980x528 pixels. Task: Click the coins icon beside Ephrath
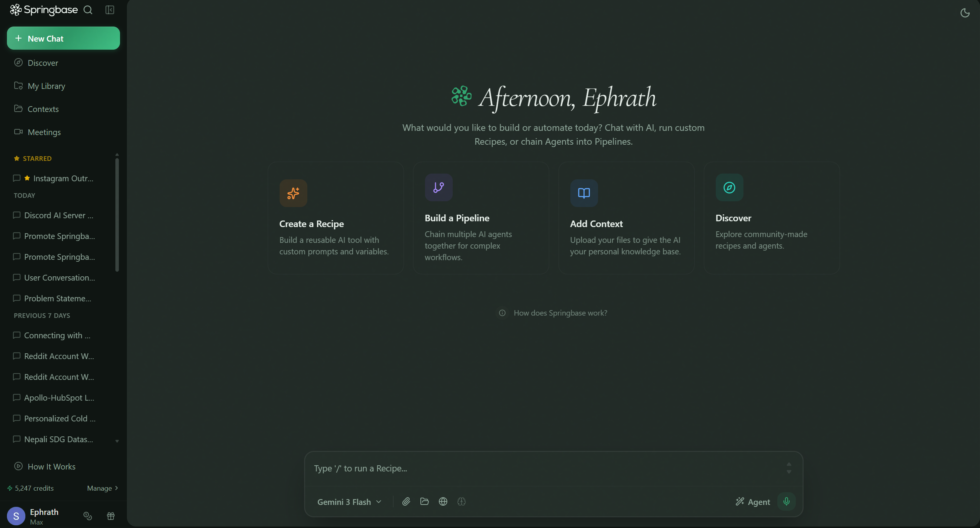pyautogui.click(x=88, y=516)
